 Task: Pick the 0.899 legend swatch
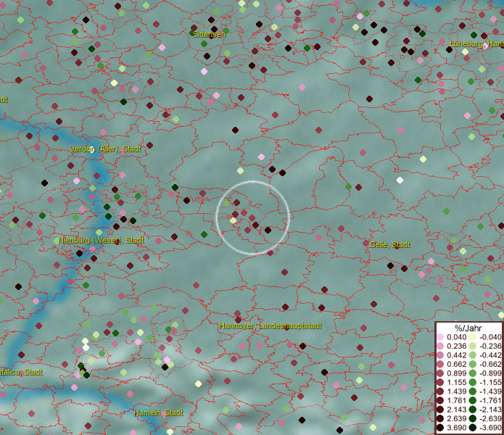pos(440,373)
